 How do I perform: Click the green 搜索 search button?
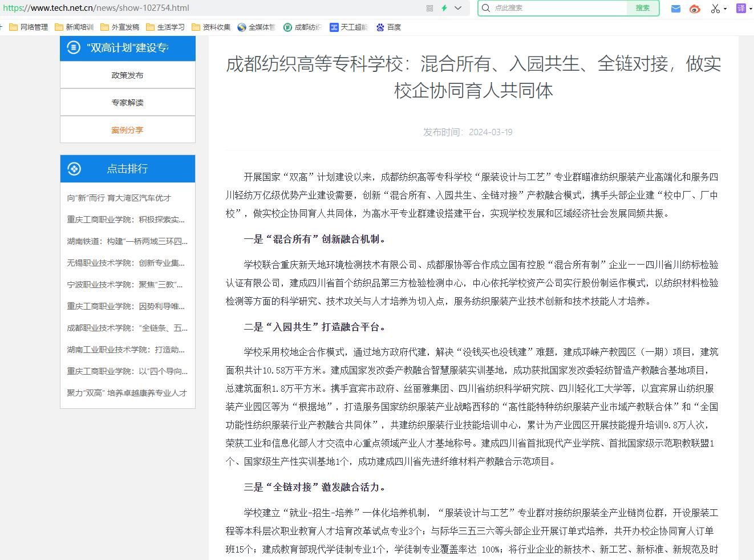pyautogui.click(x=643, y=8)
